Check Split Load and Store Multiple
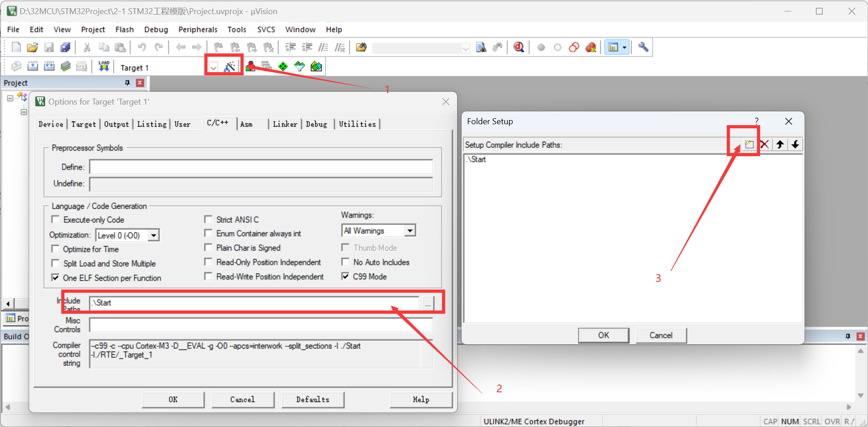The image size is (868, 427). click(x=55, y=264)
